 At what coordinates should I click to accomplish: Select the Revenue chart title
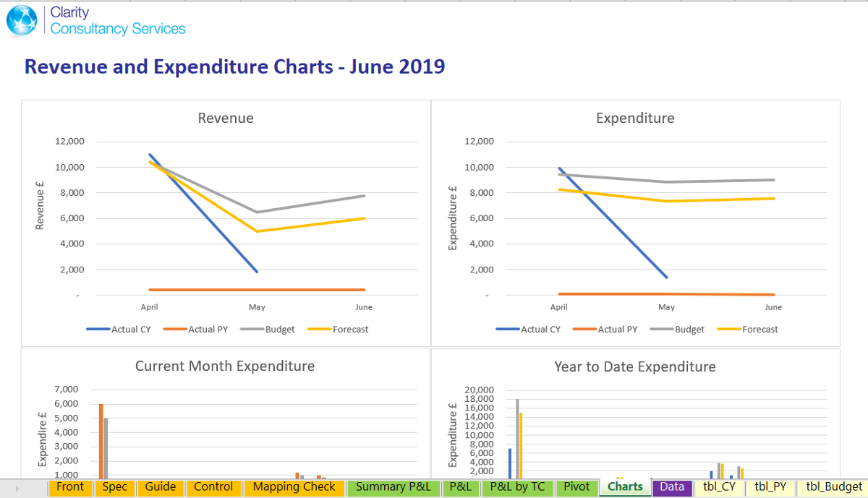click(226, 118)
